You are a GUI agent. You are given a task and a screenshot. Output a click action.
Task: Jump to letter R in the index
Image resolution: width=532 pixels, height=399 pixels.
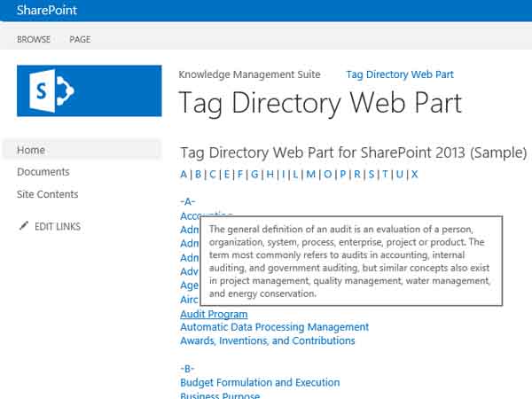357,174
